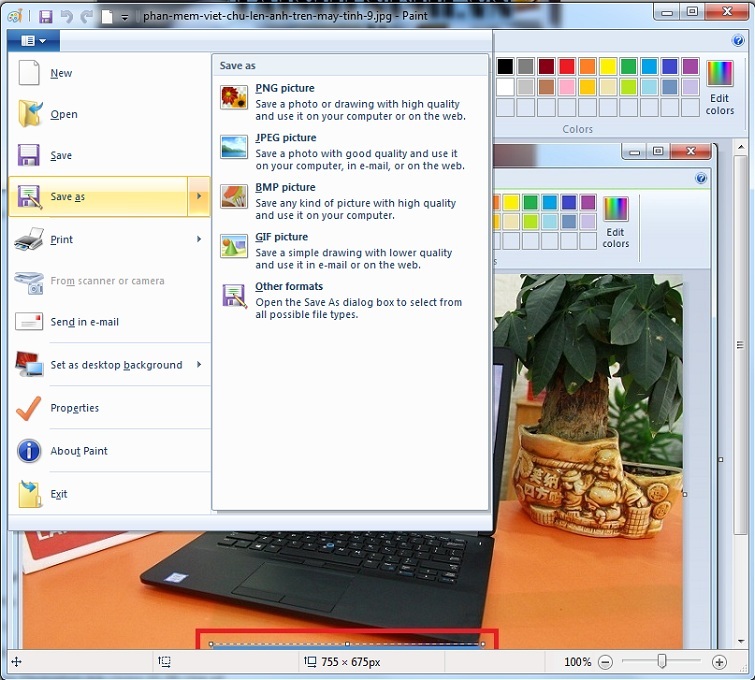Expand Set as desktop background submenu arrow
The height and width of the screenshot is (680, 755).
click(199, 365)
